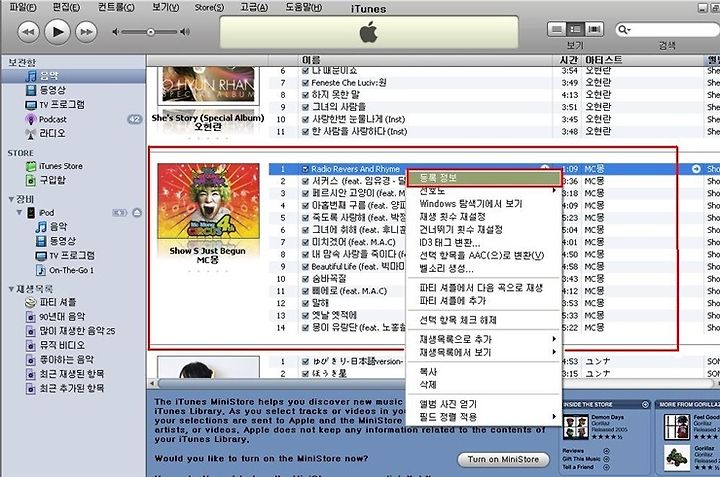This screenshot has height=477, width=720.
Task: Mute using the low volume speaker icon
Action: coord(115,32)
